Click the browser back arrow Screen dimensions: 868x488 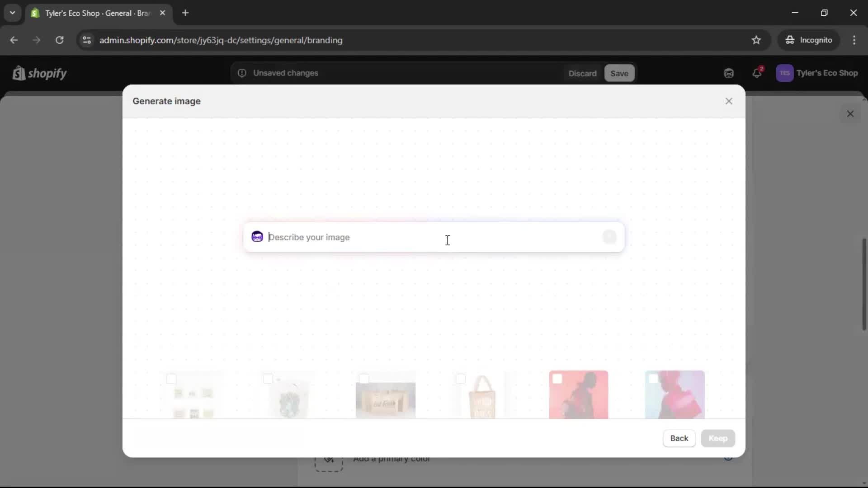pyautogui.click(x=14, y=40)
